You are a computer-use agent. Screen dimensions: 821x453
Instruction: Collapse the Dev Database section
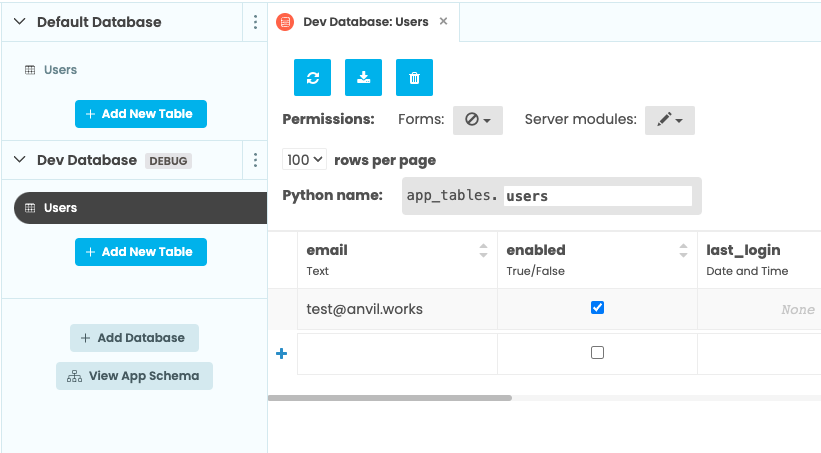pos(20,160)
